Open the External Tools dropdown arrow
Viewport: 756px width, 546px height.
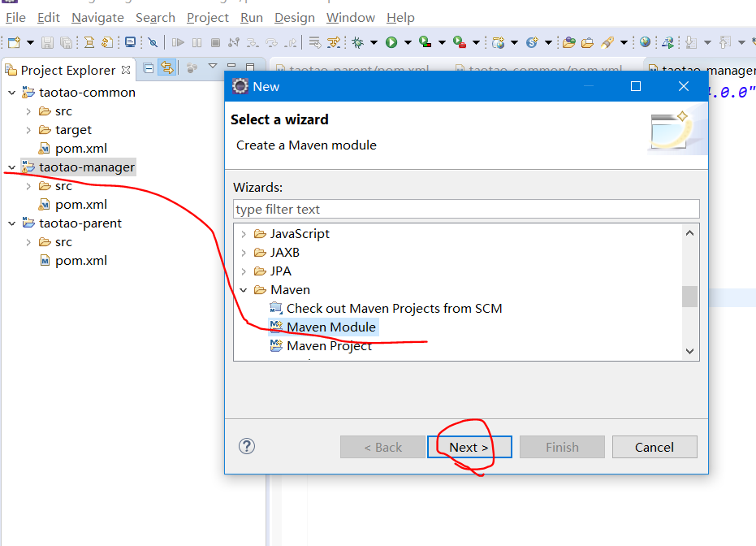click(476, 42)
